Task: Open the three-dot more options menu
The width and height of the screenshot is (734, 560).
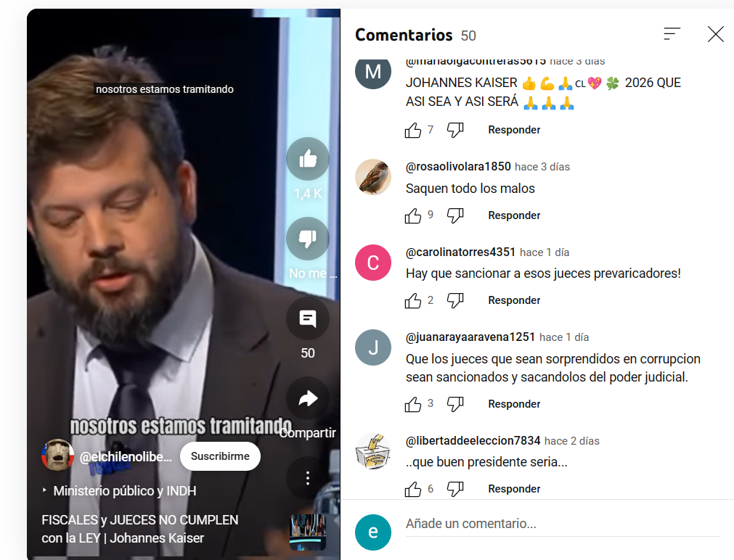Action: pyautogui.click(x=308, y=478)
